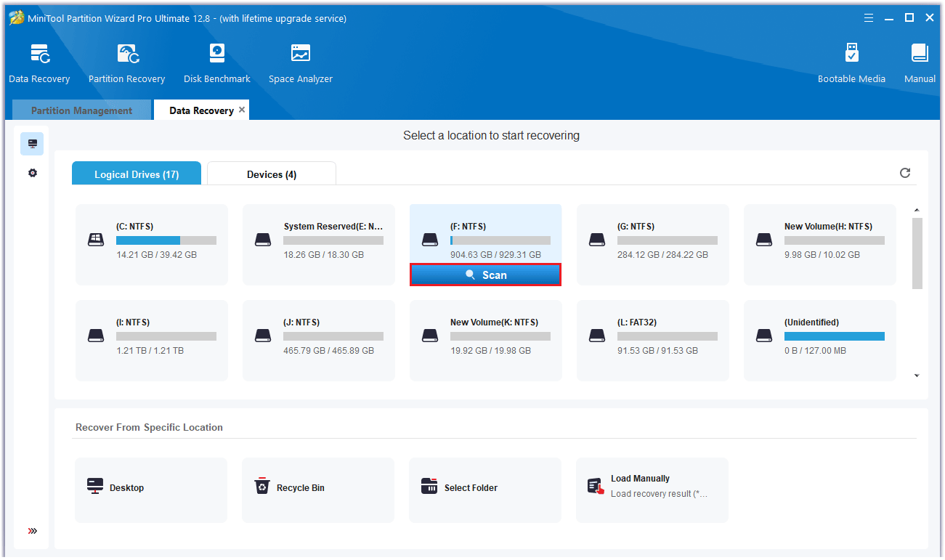Recover from Desktop location
Viewport: 945px width, 560px height.
point(151,490)
